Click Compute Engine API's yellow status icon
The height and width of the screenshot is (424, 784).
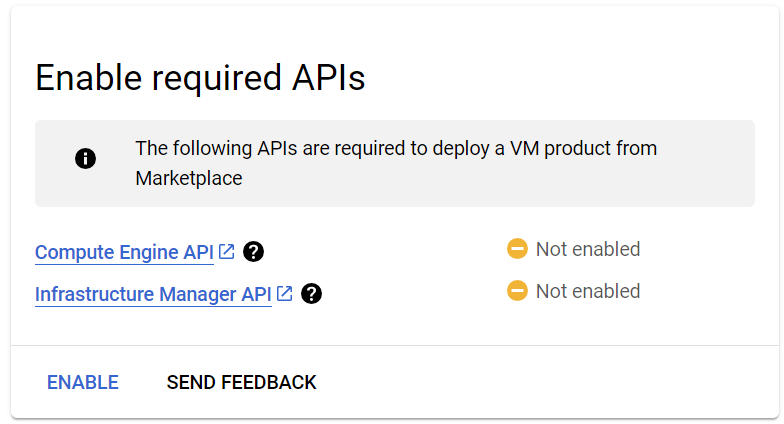point(517,249)
